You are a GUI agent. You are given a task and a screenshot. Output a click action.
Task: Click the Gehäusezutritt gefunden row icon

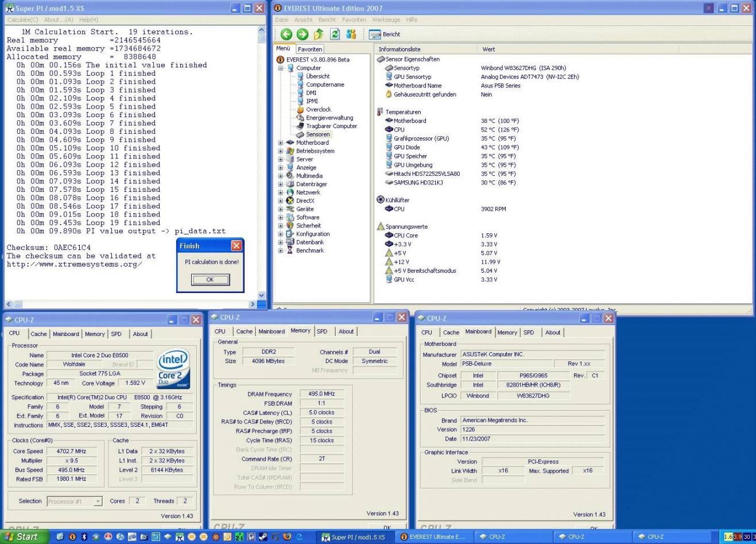pos(389,94)
